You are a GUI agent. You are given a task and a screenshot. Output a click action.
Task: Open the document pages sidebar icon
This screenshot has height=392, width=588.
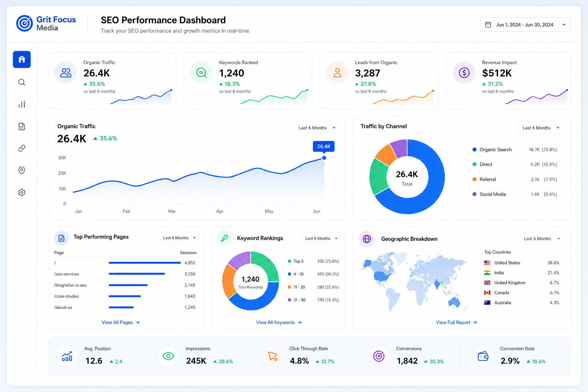[22, 126]
